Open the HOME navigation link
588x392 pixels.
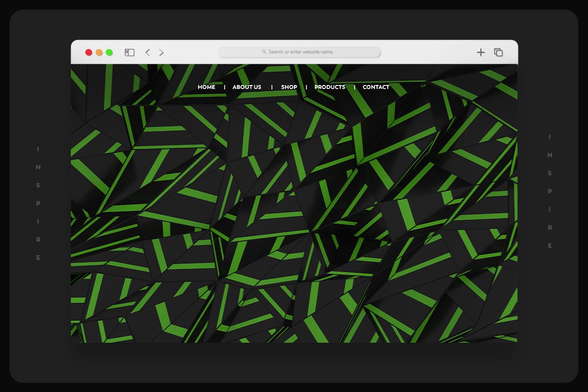pyautogui.click(x=206, y=87)
